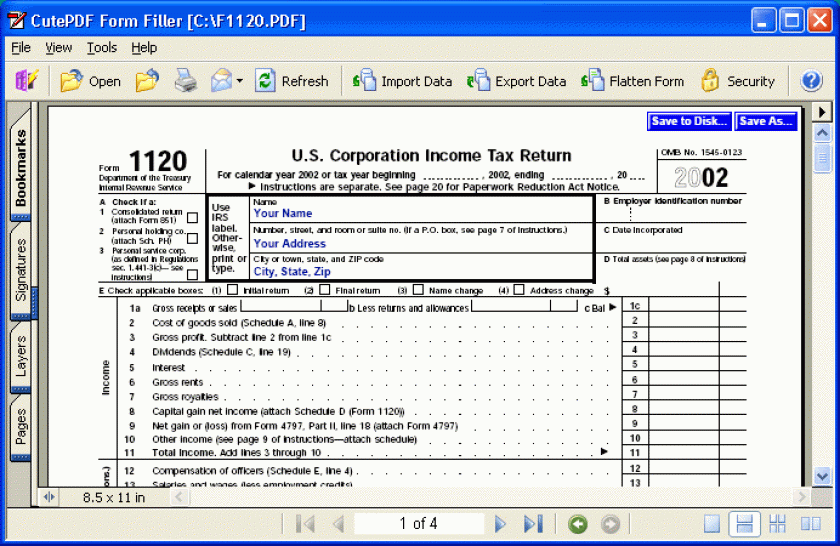The image size is (840, 546).
Task: Click Less returns and allowances field
Action: pos(524,306)
